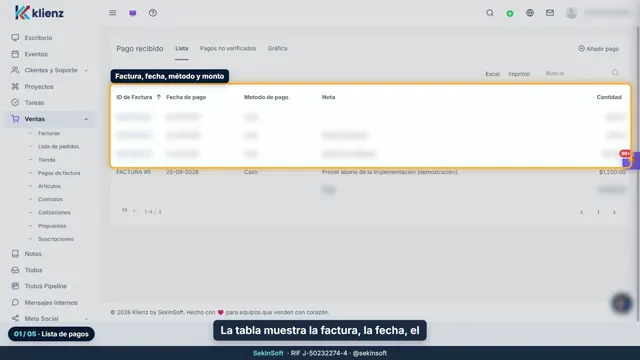Click the Notas book icon
Screen dimensions: 640x360
click(x=15, y=253)
